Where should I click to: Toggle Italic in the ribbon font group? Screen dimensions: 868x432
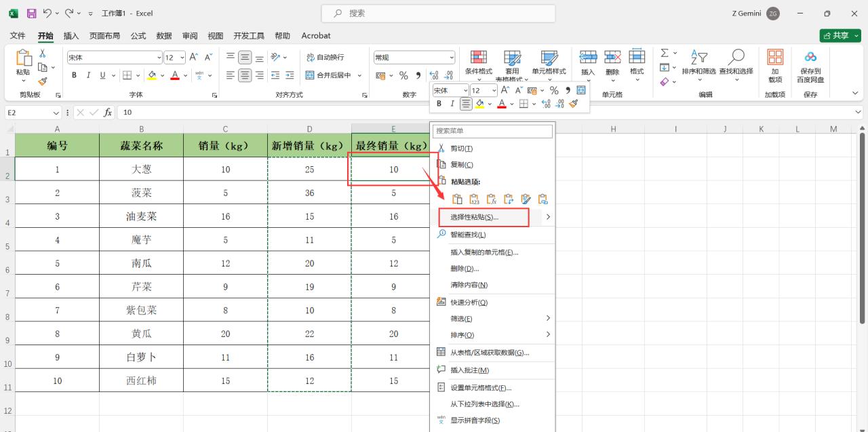pyautogui.click(x=88, y=75)
